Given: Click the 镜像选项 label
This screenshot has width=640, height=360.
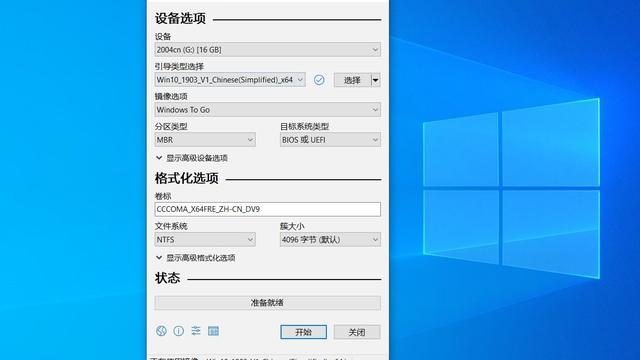Looking at the screenshot, I should pos(171,97).
